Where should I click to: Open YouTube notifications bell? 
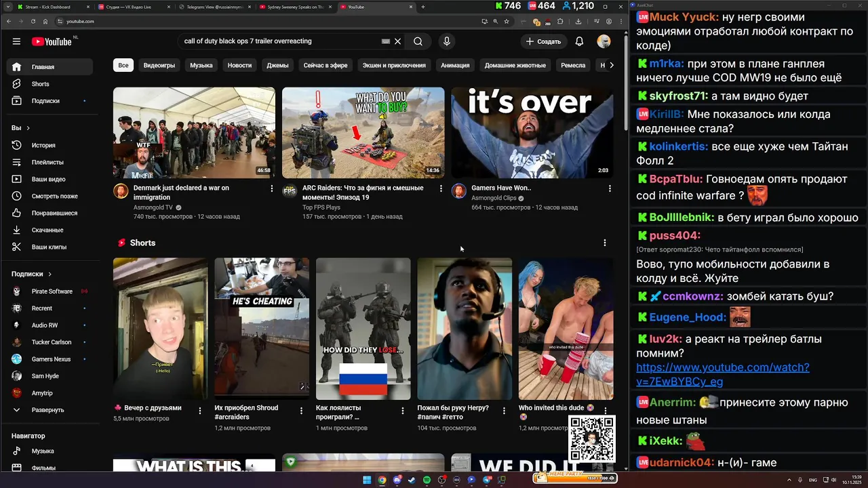(579, 41)
